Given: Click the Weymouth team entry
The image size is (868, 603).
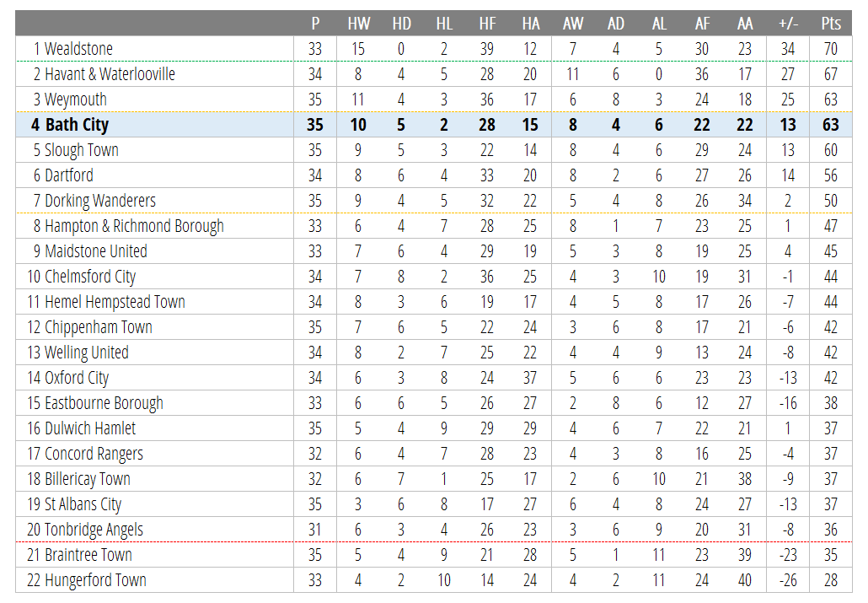Looking at the screenshot, I should click(x=75, y=100).
